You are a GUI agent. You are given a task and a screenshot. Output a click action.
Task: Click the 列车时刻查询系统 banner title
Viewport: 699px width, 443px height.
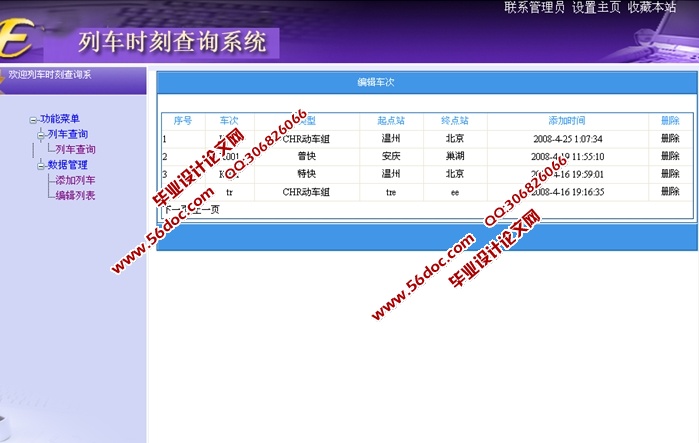(172, 42)
